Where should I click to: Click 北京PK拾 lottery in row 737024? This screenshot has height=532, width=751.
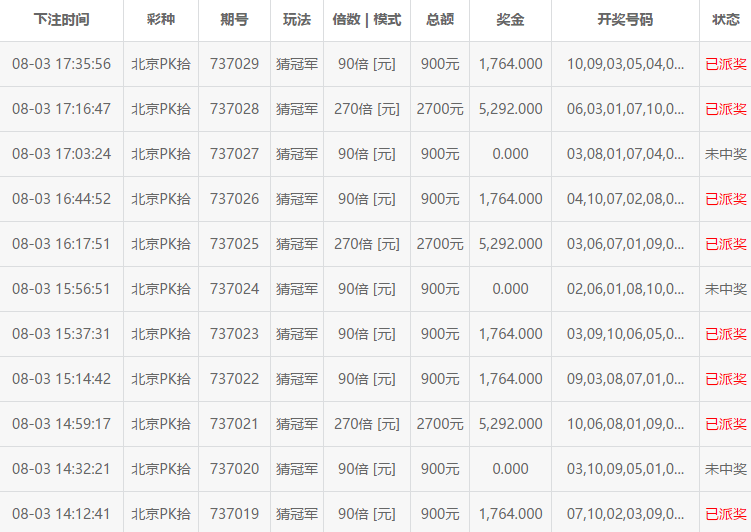point(161,289)
